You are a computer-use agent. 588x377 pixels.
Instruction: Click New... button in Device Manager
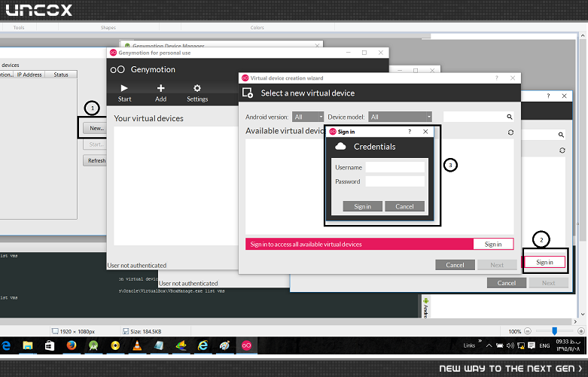(96, 128)
